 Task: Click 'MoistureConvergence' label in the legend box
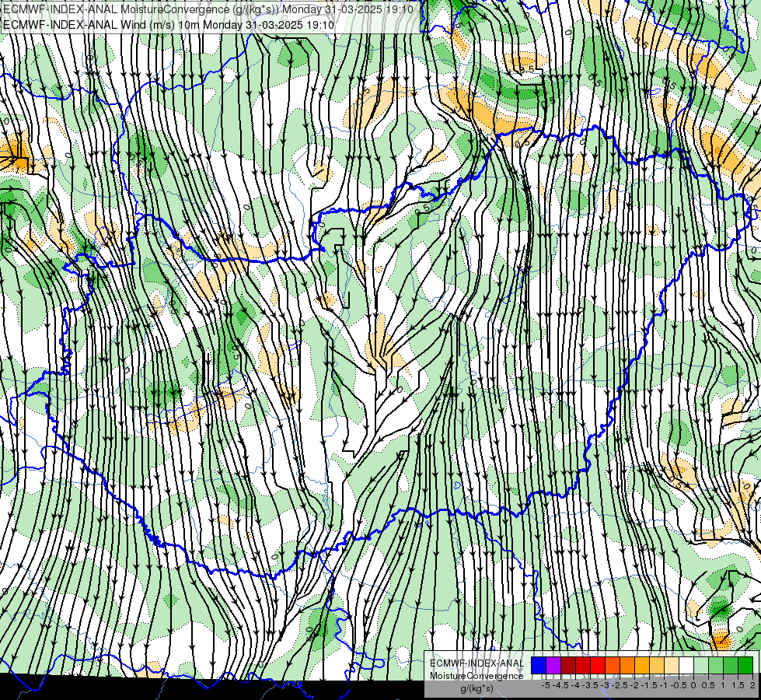click(x=476, y=676)
